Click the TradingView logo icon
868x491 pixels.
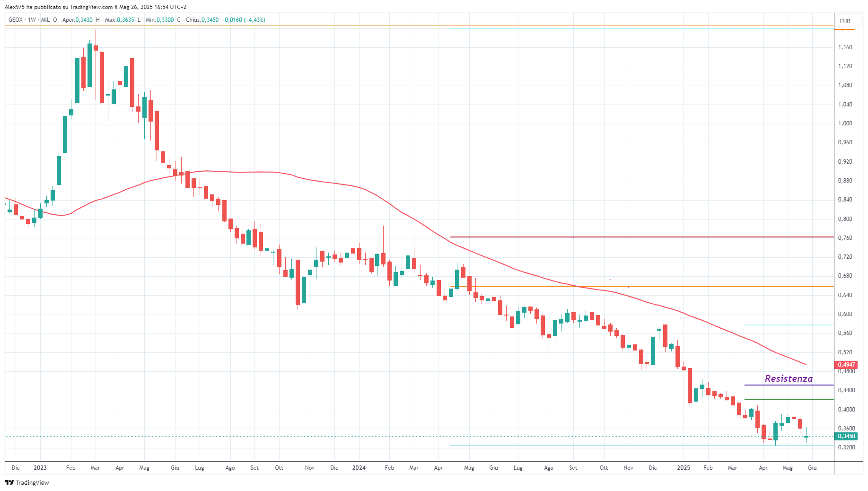9,482
